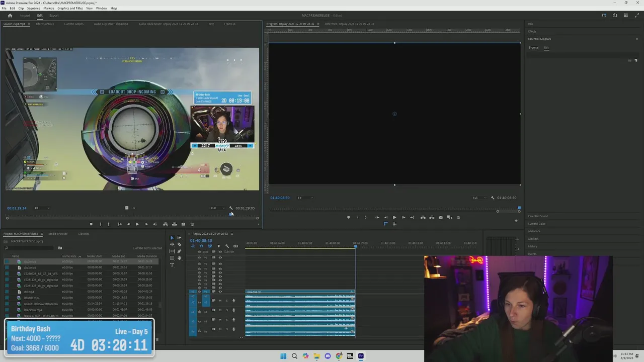
Task: Toggle the V1 track lock
Action: tap(199, 292)
